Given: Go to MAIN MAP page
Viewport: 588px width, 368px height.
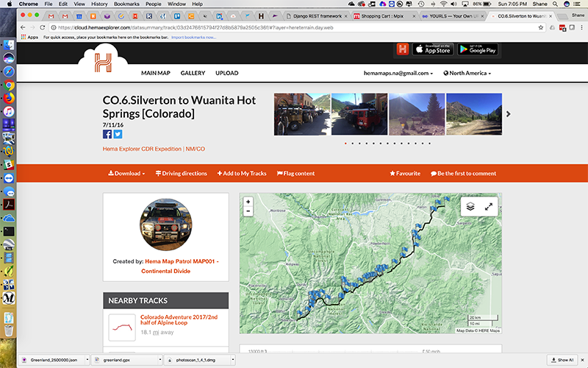Looking at the screenshot, I should pyautogui.click(x=156, y=73).
